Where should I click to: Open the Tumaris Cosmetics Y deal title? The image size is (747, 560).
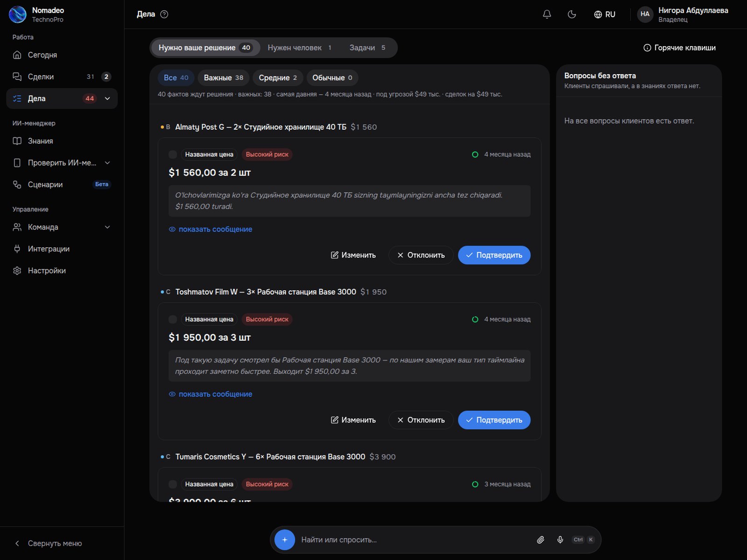click(x=270, y=457)
